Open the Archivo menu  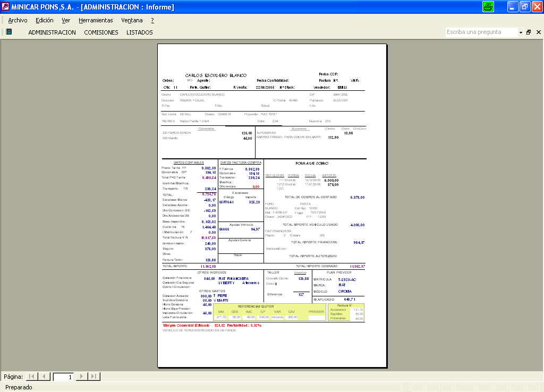pyautogui.click(x=18, y=21)
